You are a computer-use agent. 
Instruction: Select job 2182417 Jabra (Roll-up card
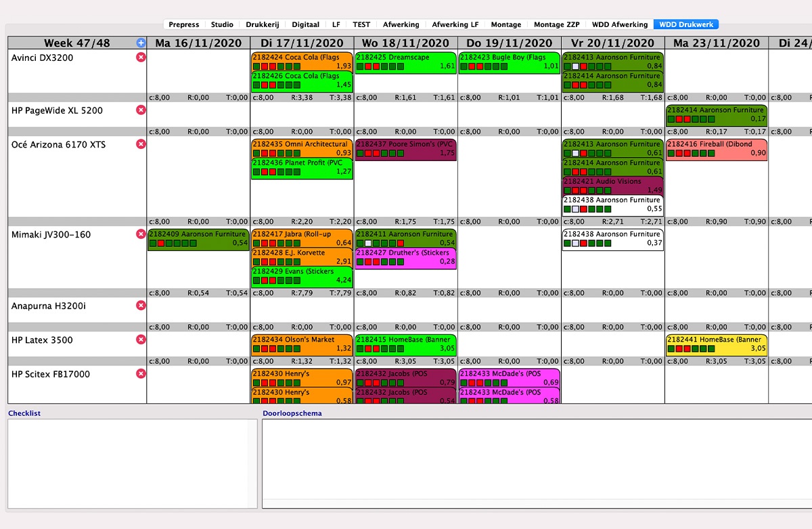[x=302, y=238]
